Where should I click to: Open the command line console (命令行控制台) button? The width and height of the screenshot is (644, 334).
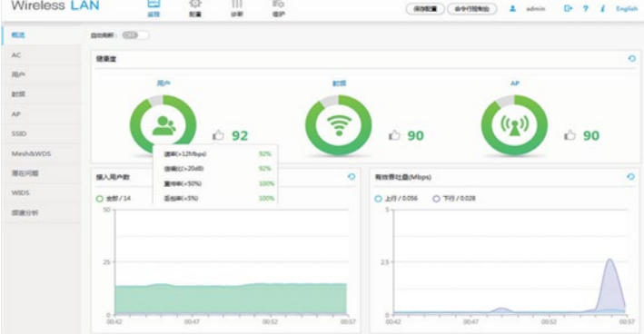[472, 8]
